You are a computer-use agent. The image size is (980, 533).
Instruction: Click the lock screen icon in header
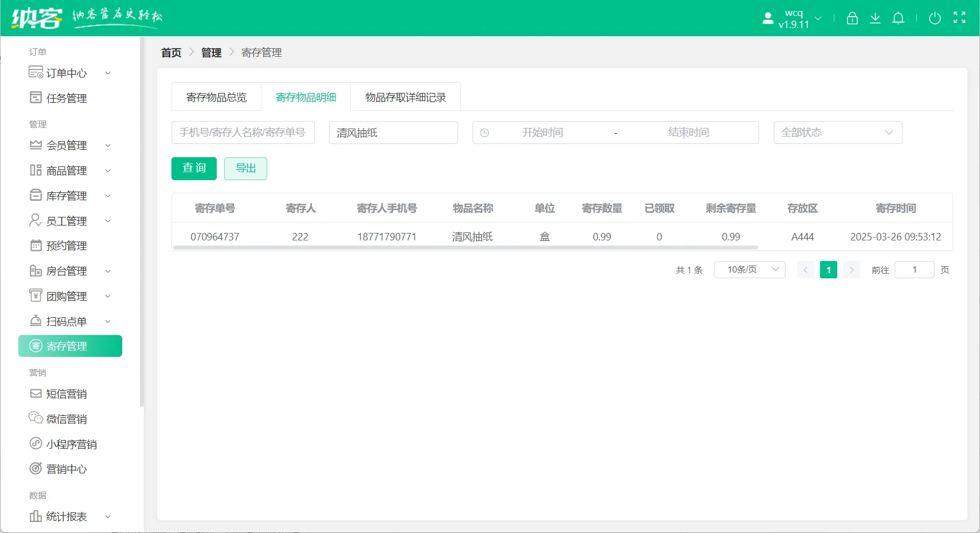[x=852, y=18]
